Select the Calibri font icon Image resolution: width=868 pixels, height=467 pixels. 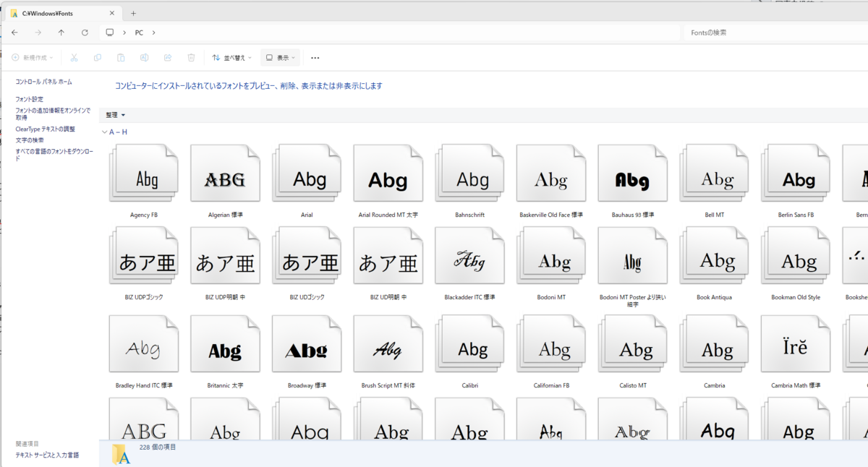pyautogui.click(x=470, y=345)
